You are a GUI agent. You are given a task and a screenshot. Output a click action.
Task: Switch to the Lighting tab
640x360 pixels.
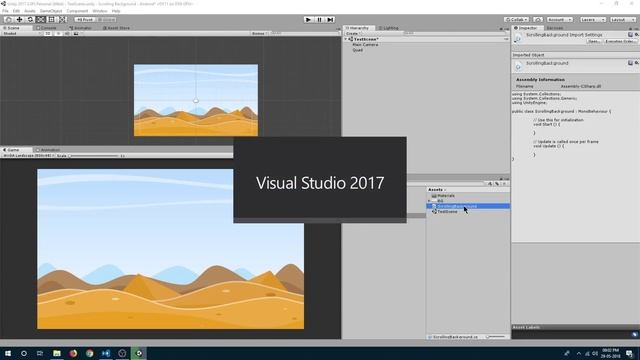[389, 28]
